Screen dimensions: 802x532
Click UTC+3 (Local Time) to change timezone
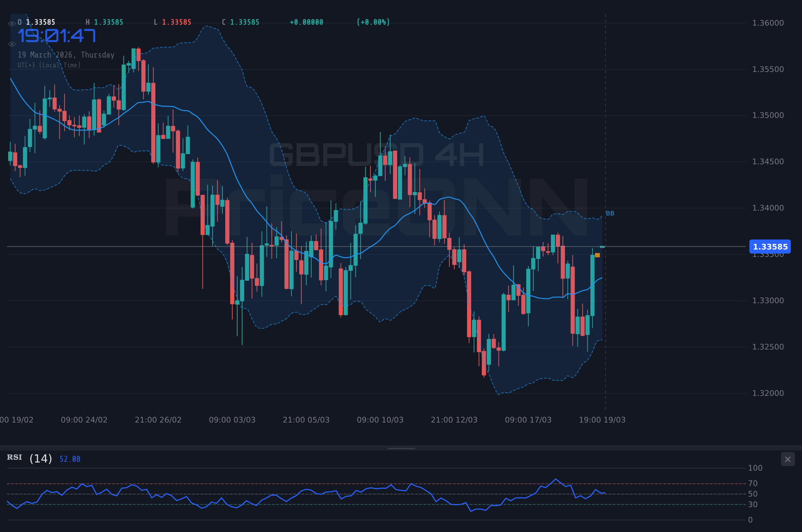(x=49, y=65)
